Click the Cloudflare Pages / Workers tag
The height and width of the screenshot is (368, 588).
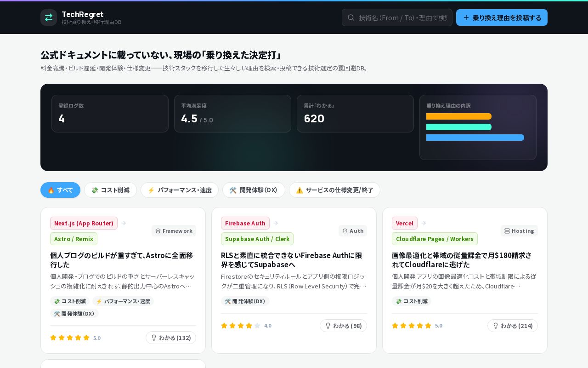[435, 239]
